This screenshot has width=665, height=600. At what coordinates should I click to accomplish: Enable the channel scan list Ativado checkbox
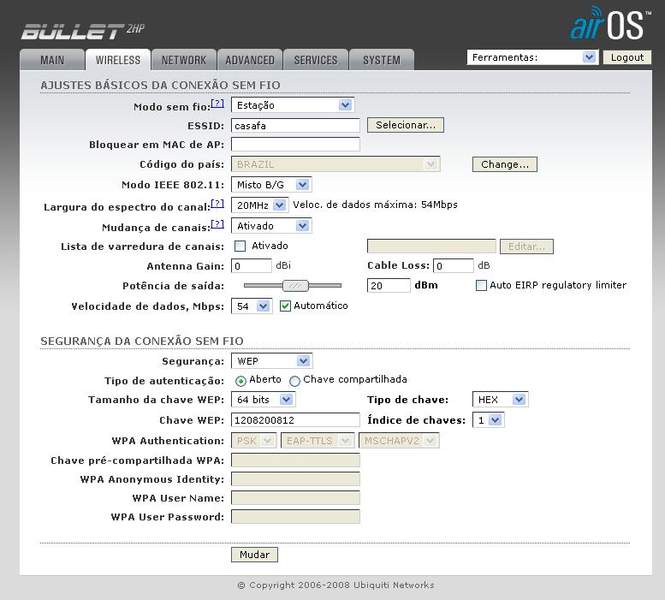pos(240,246)
